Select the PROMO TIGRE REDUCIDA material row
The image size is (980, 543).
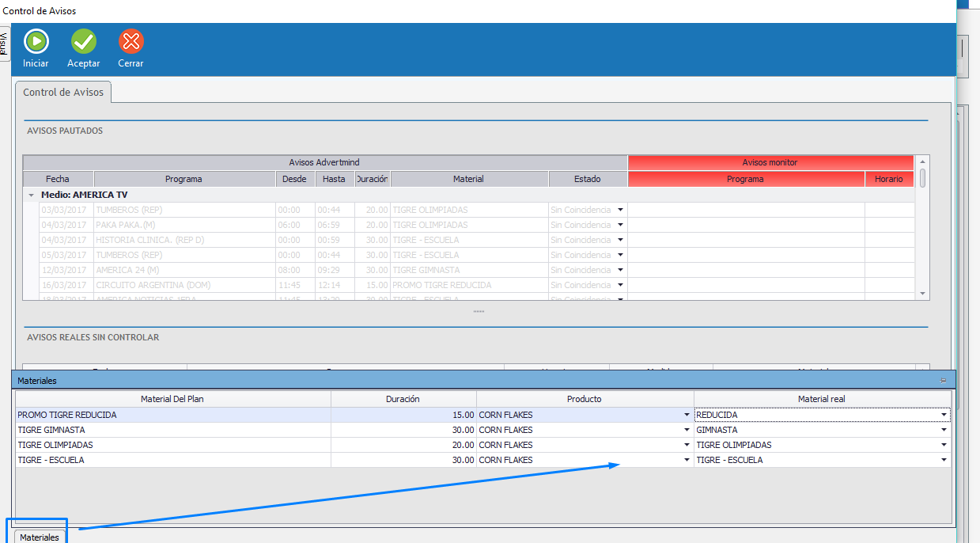pos(172,415)
